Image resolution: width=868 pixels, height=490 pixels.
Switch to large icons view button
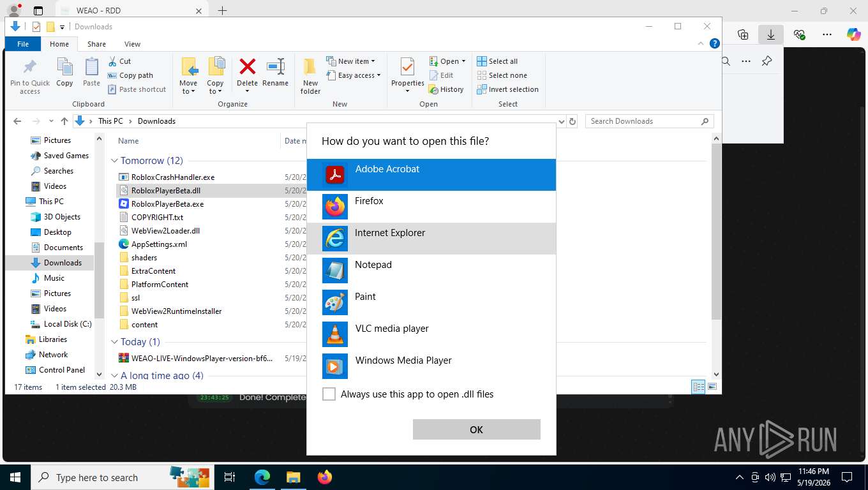pos(712,387)
